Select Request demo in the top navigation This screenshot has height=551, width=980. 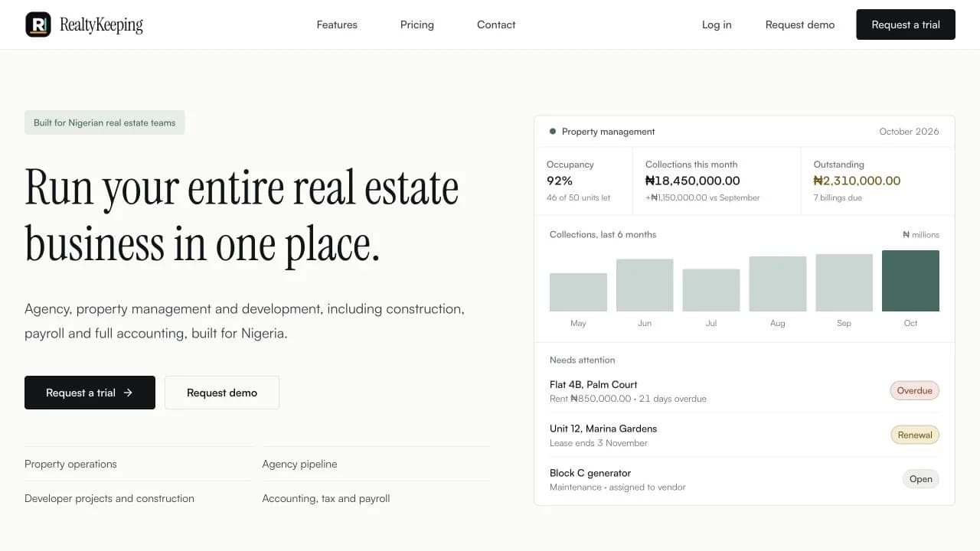tap(800, 24)
